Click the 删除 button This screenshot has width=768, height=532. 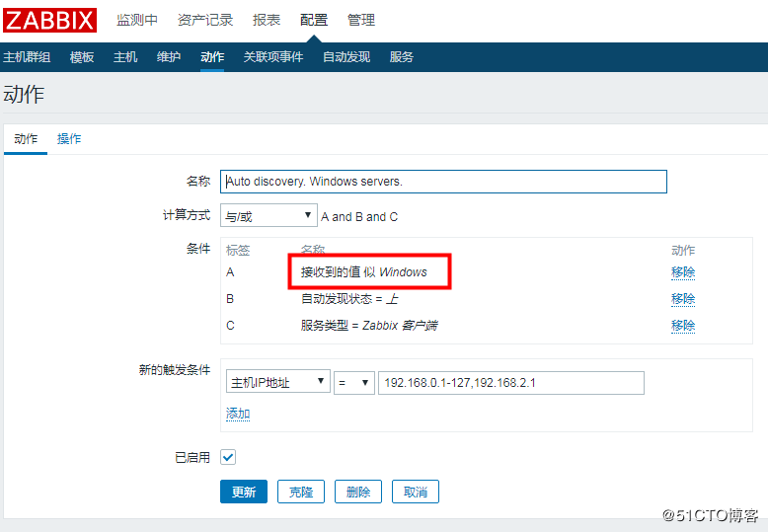coord(358,492)
